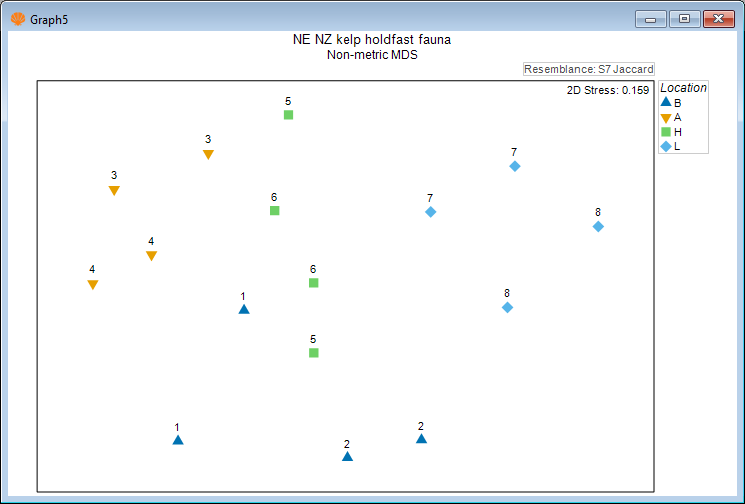Select the blue diamond L legend symbol
Image resolution: width=745 pixels, height=504 pixels.
coord(666,146)
